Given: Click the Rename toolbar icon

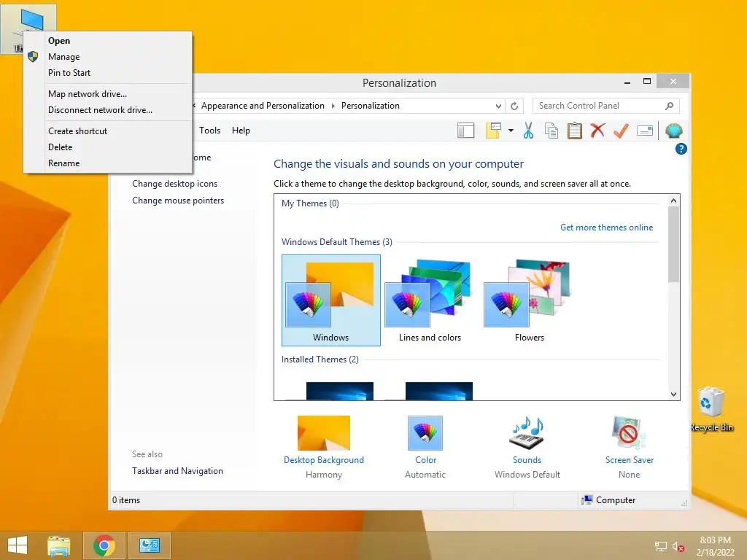Looking at the screenshot, I should pos(645,131).
